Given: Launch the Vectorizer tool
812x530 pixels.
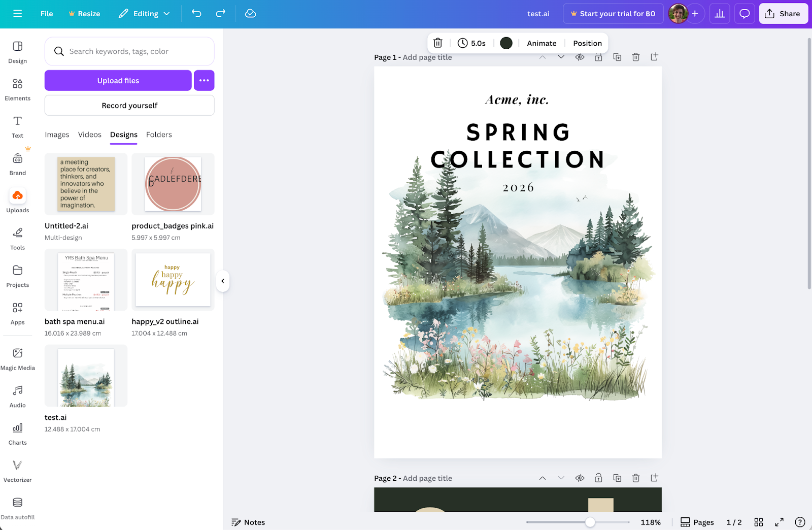Looking at the screenshot, I should pyautogui.click(x=18, y=470).
